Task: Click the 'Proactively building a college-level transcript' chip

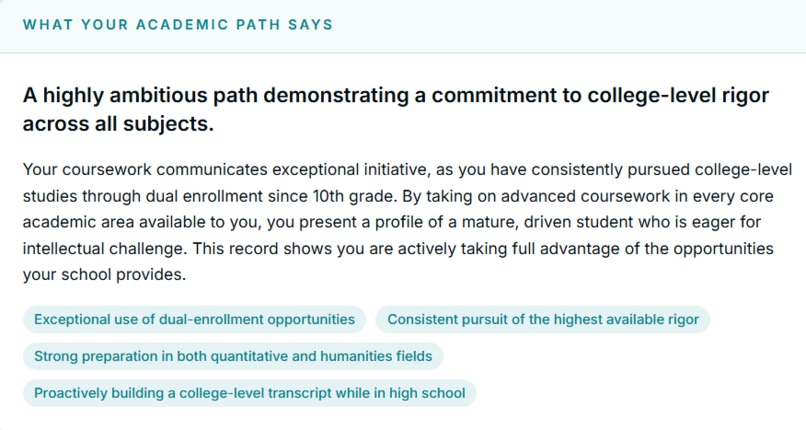Action: (250, 394)
